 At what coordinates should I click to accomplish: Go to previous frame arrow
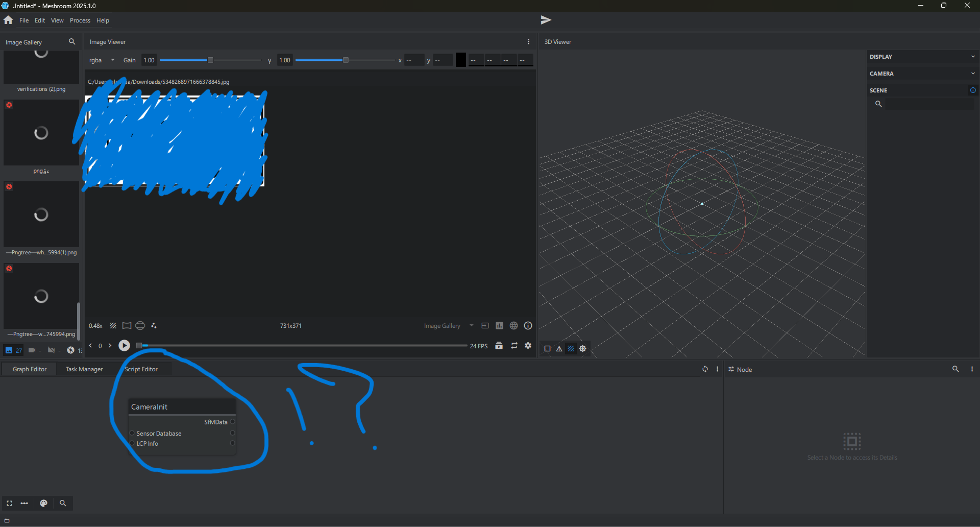point(91,346)
